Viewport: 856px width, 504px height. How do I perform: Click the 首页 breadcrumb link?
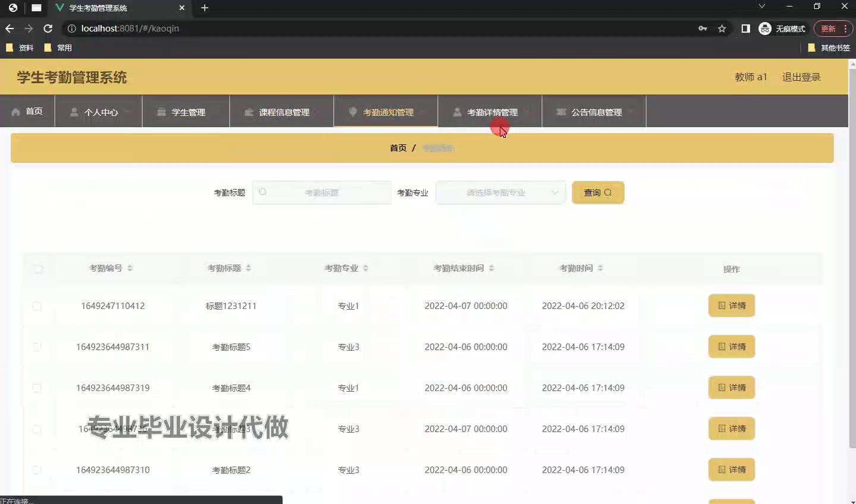[x=398, y=148]
